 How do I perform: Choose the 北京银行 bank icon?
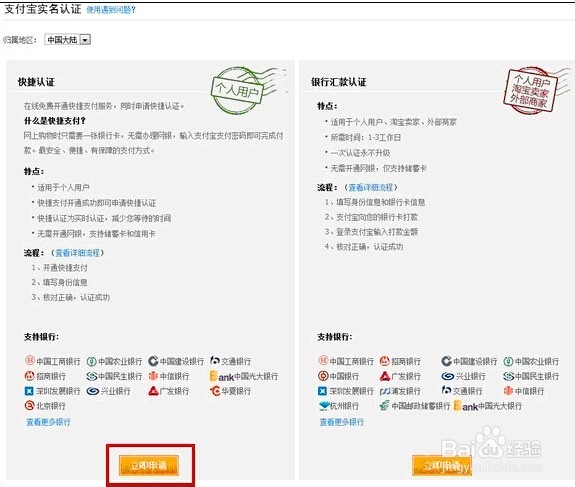[29, 406]
